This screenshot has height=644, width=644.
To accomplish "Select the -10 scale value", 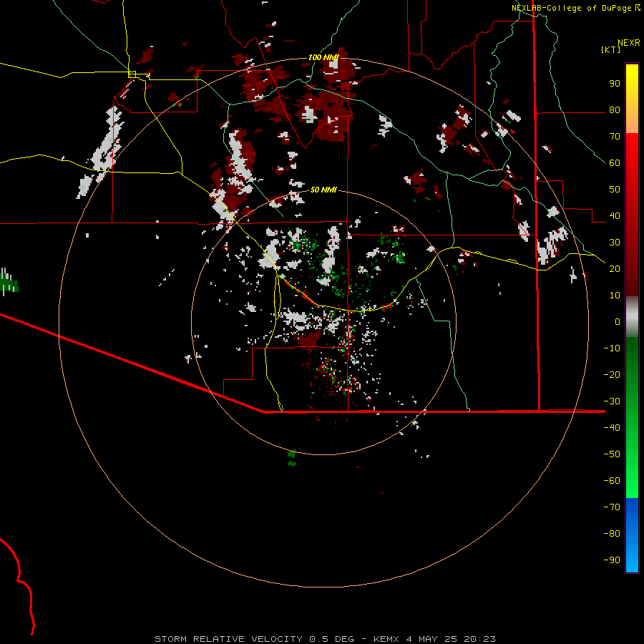I will (x=612, y=348).
